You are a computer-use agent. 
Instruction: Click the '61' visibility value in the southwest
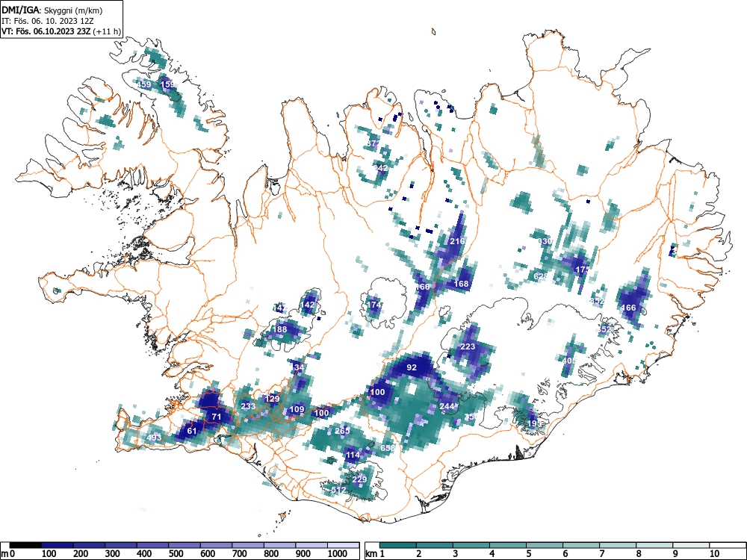click(x=192, y=431)
